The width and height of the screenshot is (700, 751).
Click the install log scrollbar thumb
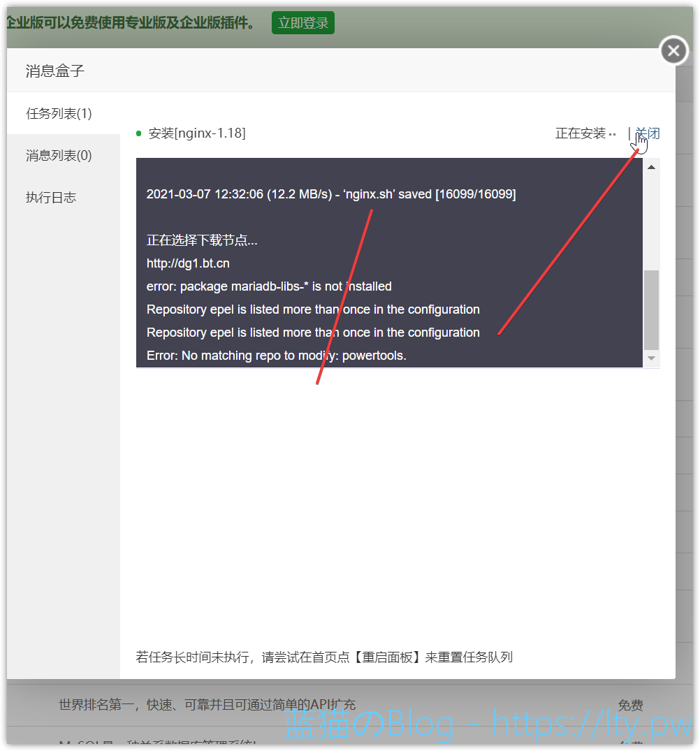point(651,309)
